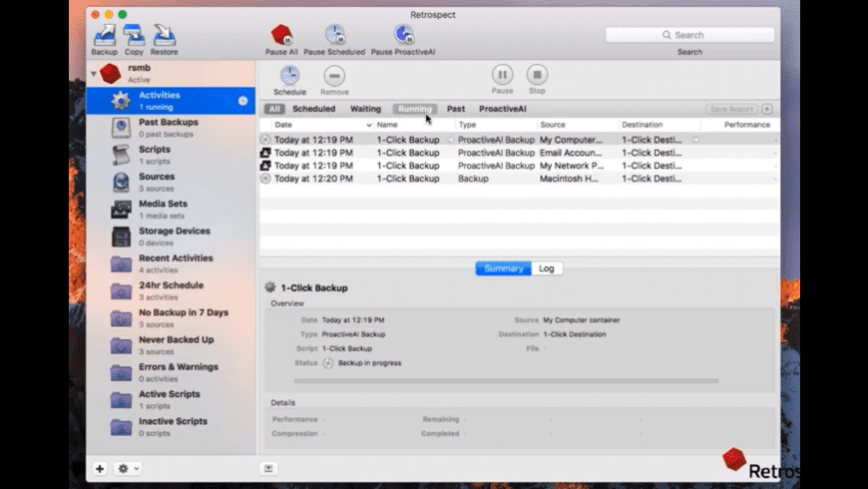Open the Errors & Warnings folder
Screen dimensions: 868x489
pos(171,372)
